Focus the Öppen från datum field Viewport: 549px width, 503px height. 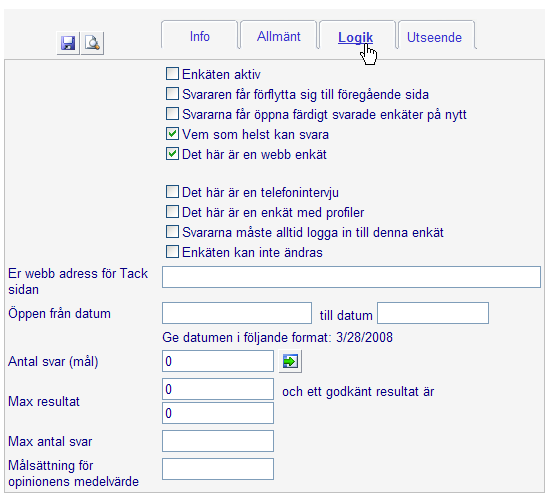coord(237,313)
